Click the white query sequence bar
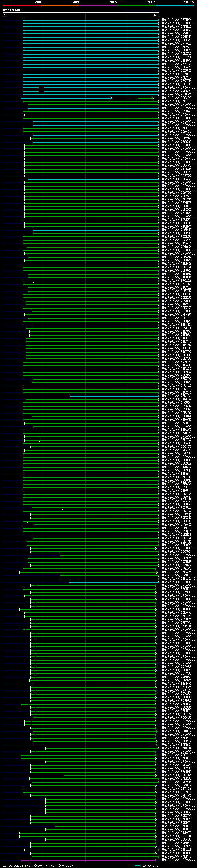This screenshot has width=197, height=868. click(81, 12)
